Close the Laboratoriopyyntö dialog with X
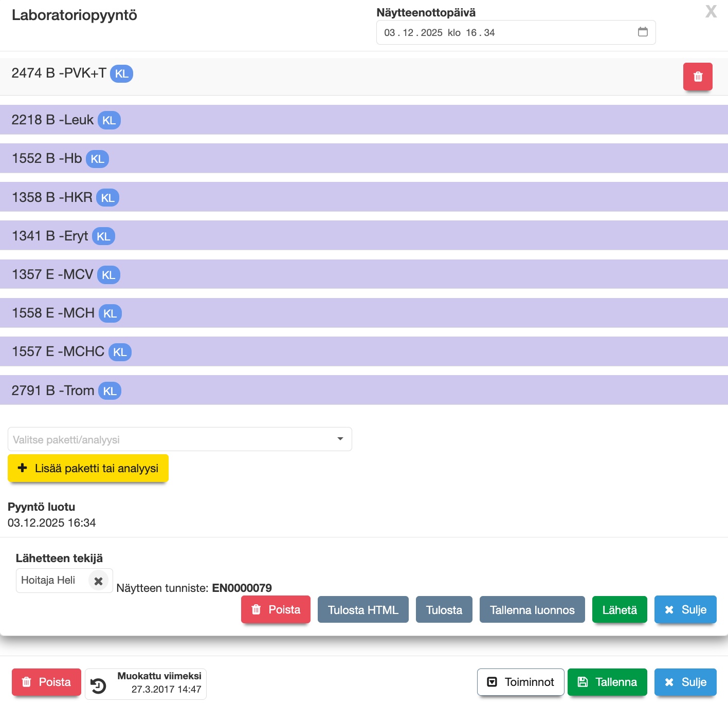This screenshot has height=707, width=728. click(711, 11)
